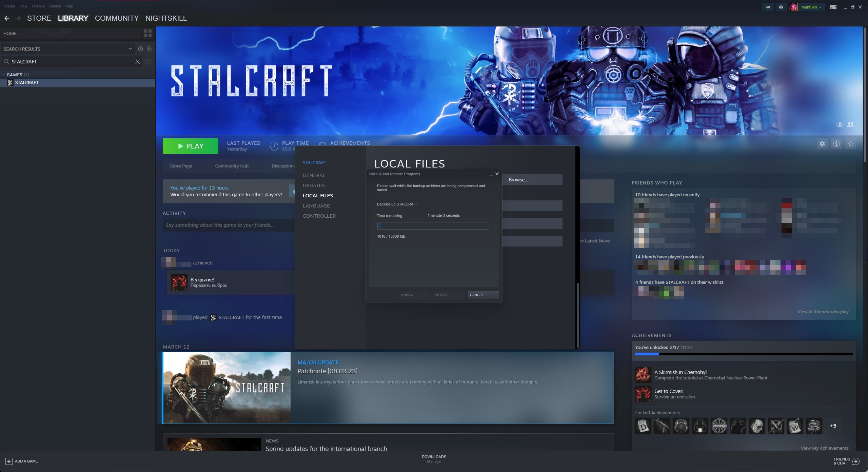Open the Store Page link

181,166
